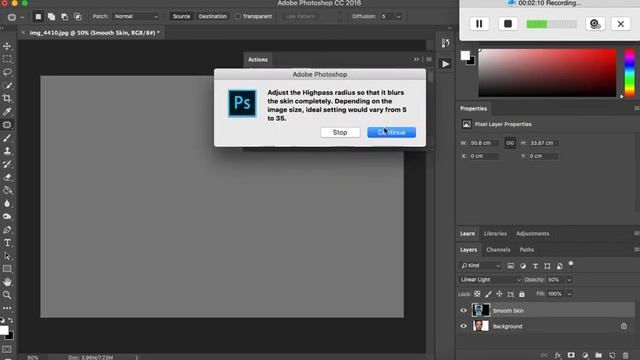Viewport: 640px width, 360px height.
Task: Select the Move tool
Action: [x=7, y=46]
